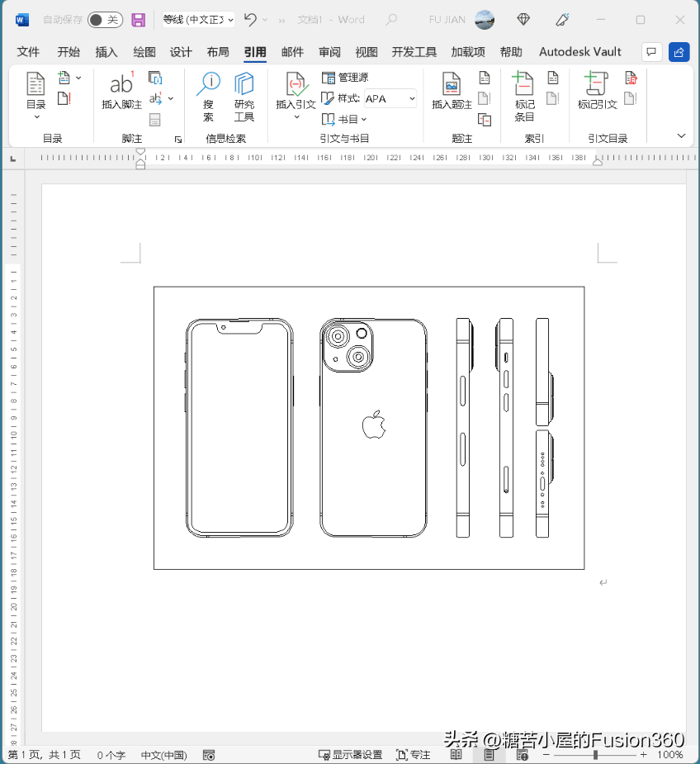
Task: Open the 书目 bibliography menu
Action: pyautogui.click(x=344, y=119)
